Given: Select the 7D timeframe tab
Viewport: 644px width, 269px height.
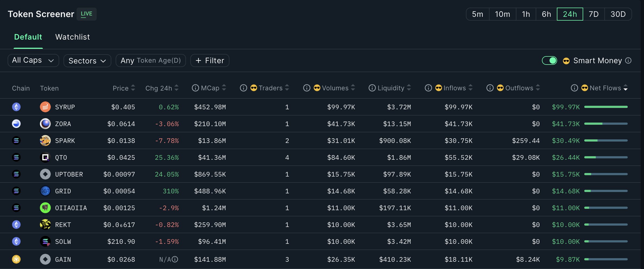Looking at the screenshot, I should [594, 14].
